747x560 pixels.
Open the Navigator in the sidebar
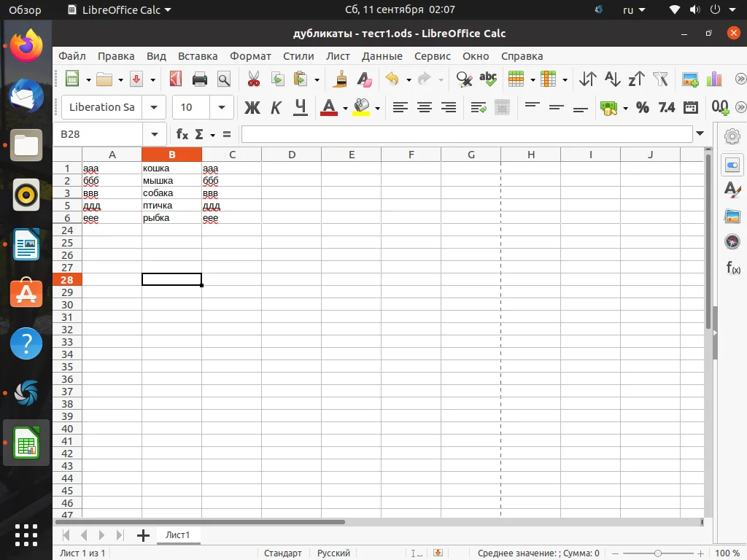coord(732,241)
